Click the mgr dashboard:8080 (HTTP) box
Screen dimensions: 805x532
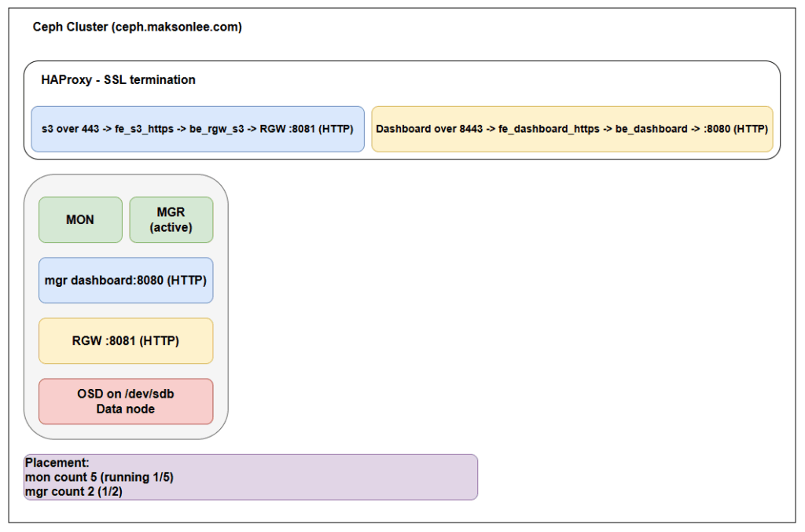(x=126, y=281)
